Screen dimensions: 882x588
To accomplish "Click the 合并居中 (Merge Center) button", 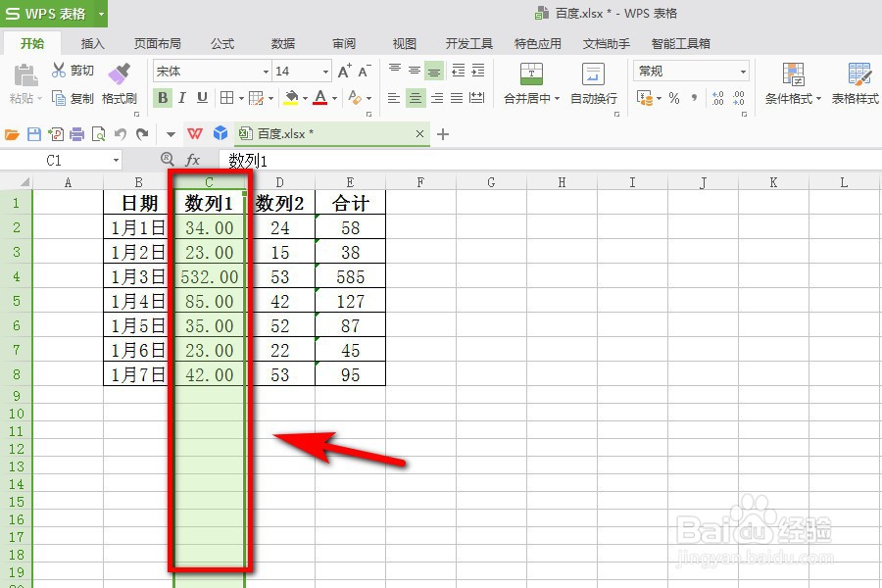I will (x=527, y=98).
